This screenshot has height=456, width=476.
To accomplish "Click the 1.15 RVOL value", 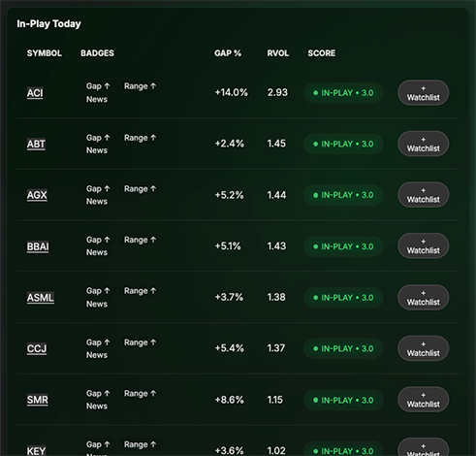I will pyautogui.click(x=275, y=400).
